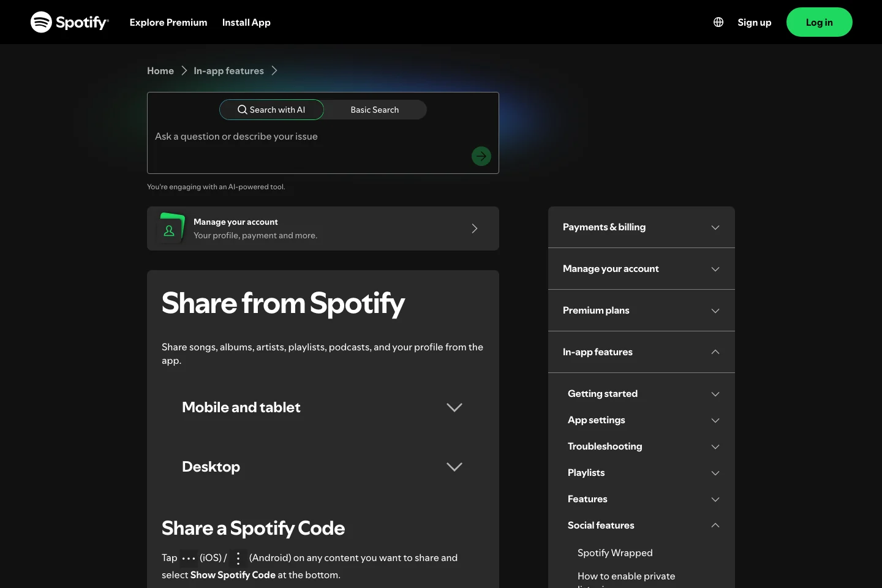Expand the Desktop section

click(x=323, y=467)
